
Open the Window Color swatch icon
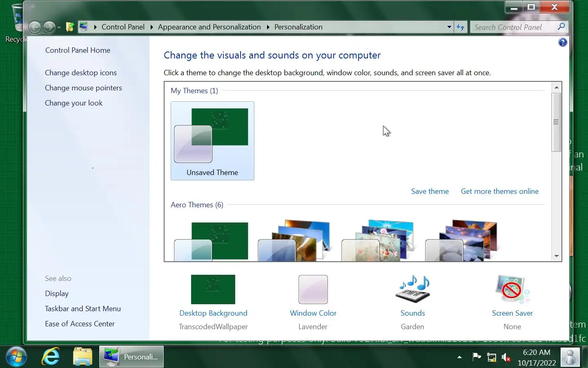[x=313, y=289]
